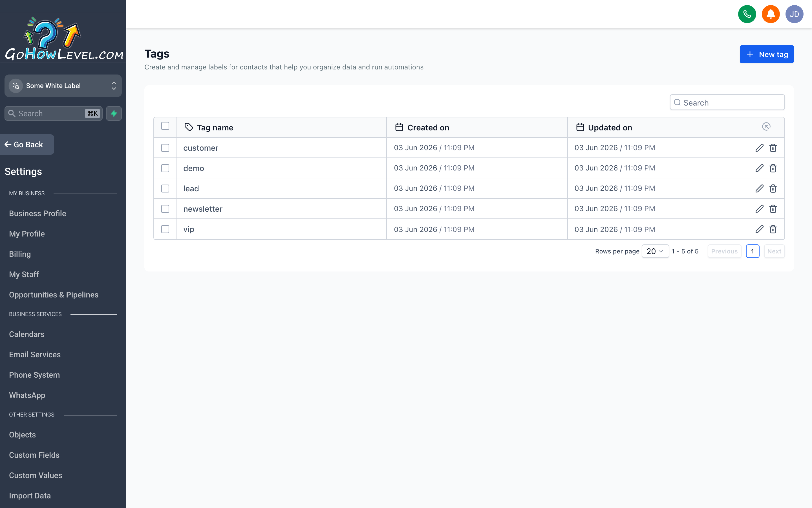Click the Some White Label account icon
The width and height of the screenshot is (812, 508).
(x=16, y=86)
